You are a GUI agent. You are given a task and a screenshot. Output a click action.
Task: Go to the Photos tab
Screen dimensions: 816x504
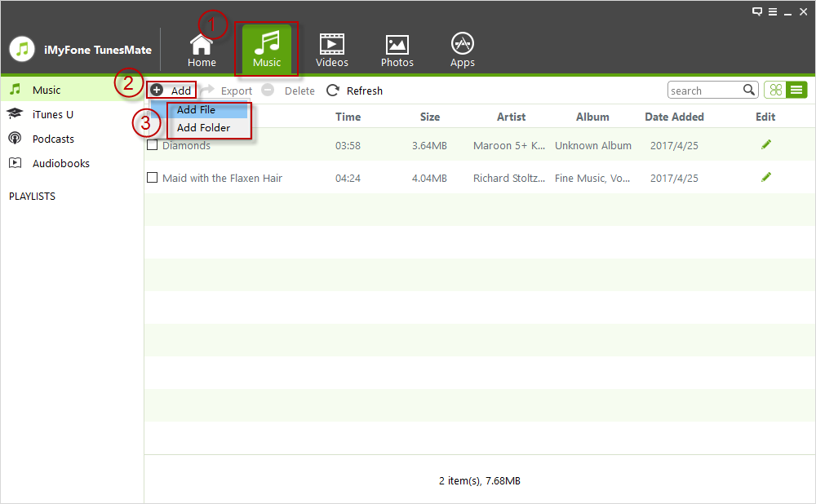397,51
